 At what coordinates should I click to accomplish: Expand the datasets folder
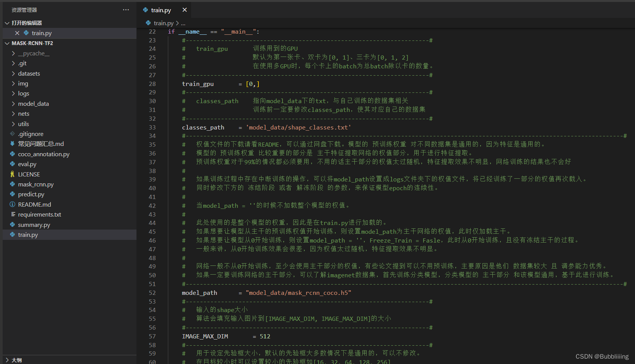click(13, 74)
